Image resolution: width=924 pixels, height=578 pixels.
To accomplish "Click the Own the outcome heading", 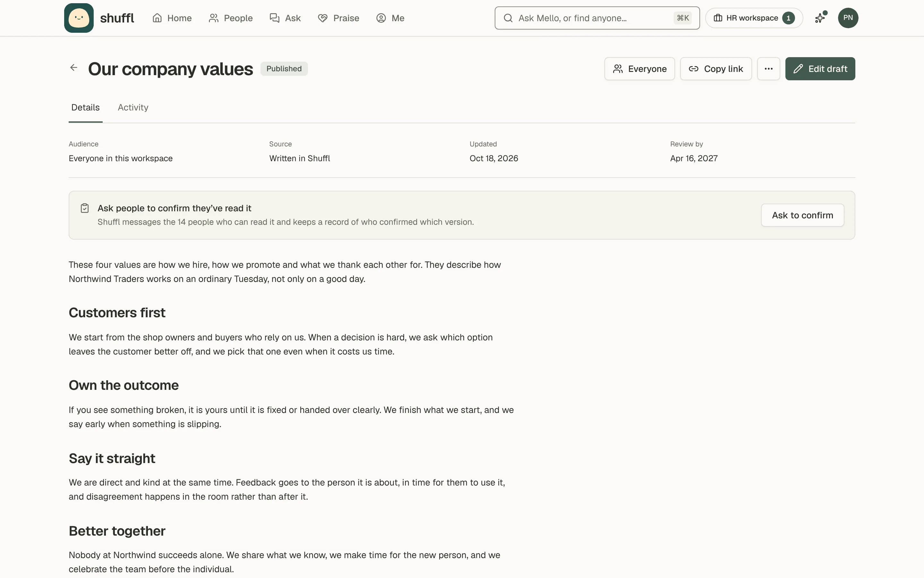I will (x=124, y=385).
